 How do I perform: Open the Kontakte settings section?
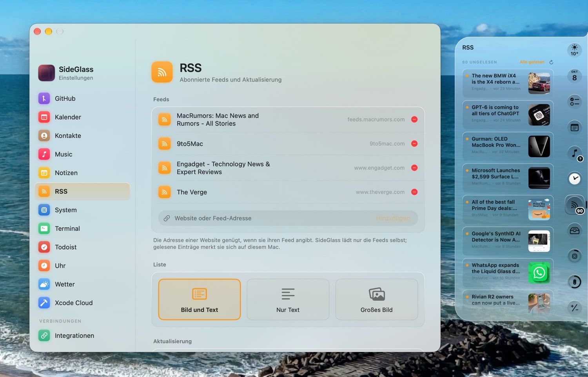[82, 136]
